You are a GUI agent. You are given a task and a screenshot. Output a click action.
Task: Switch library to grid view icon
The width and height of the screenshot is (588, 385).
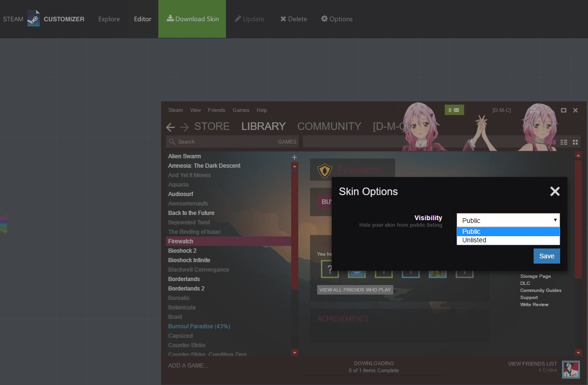tap(575, 142)
